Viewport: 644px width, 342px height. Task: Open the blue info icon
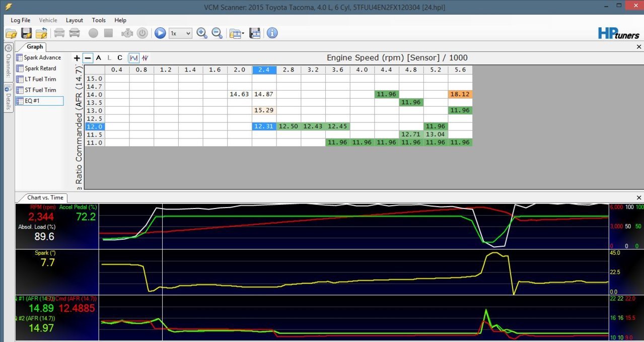point(272,33)
